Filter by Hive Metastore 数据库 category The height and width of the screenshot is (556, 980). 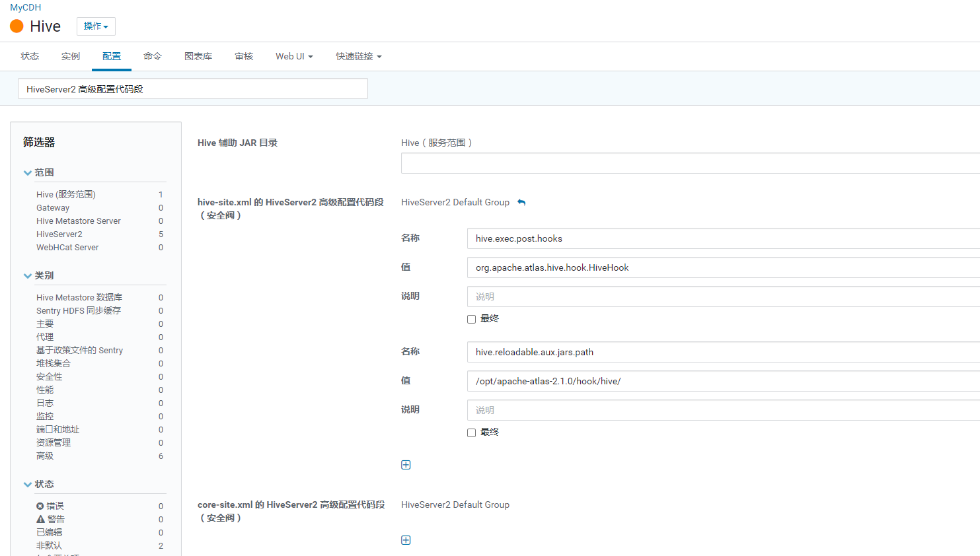point(79,297)
